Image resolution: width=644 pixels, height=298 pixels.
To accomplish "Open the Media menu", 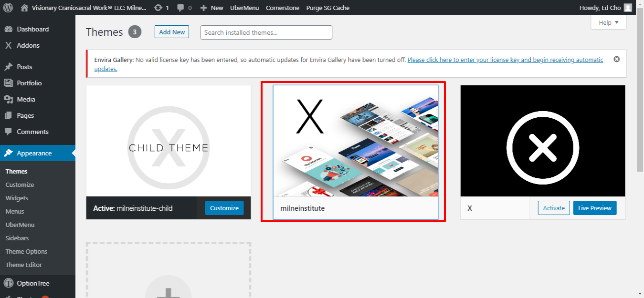I will [x=38, y=99].
